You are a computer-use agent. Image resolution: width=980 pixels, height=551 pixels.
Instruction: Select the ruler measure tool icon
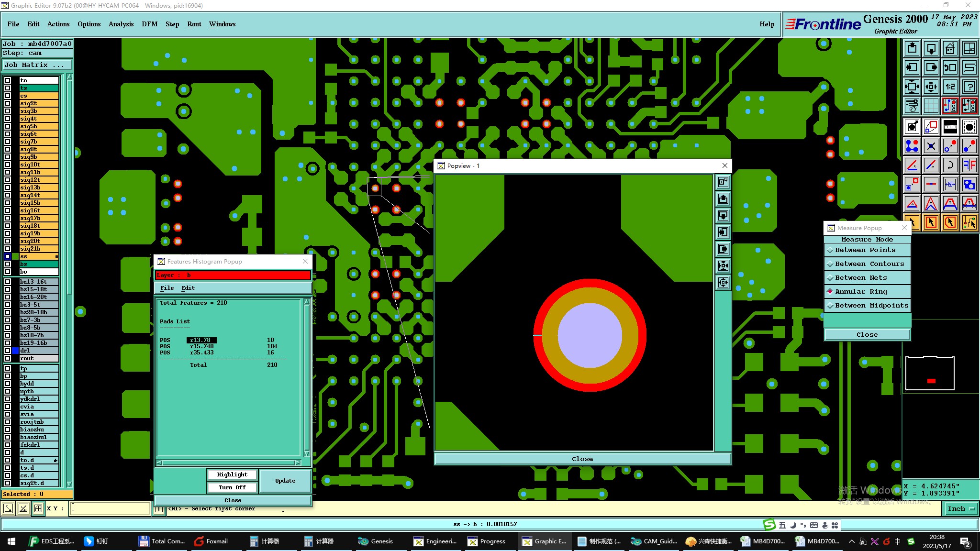(x=950, y=127)
